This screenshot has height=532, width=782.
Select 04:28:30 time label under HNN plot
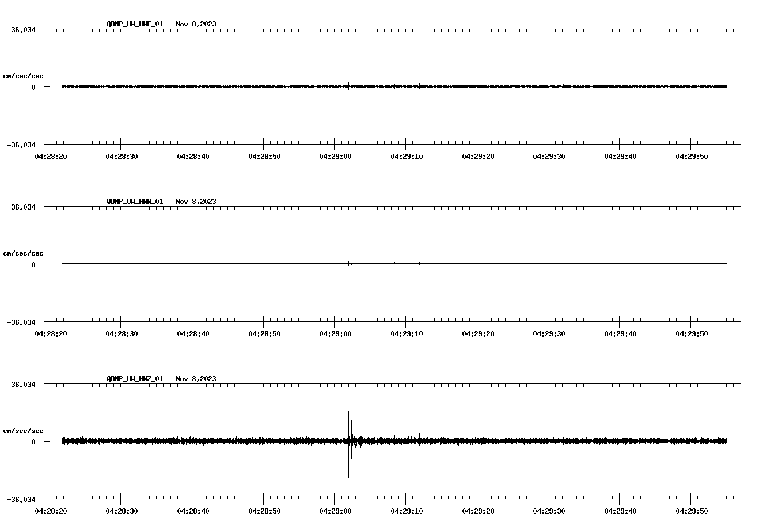pyautogui.click(x=122, y=333)
